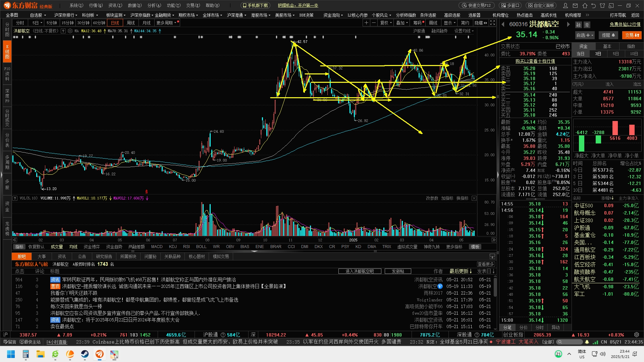Open indicator settings gear next to MA

point(70,31)
